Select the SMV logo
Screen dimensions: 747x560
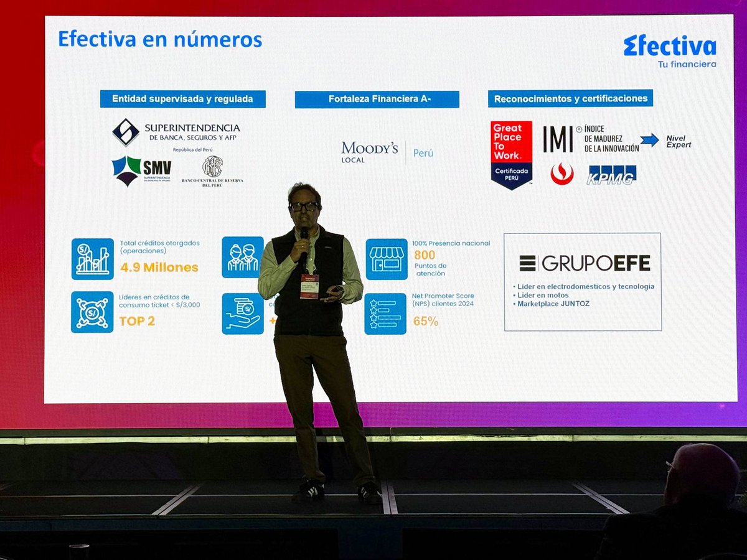(x=141, y=170)
